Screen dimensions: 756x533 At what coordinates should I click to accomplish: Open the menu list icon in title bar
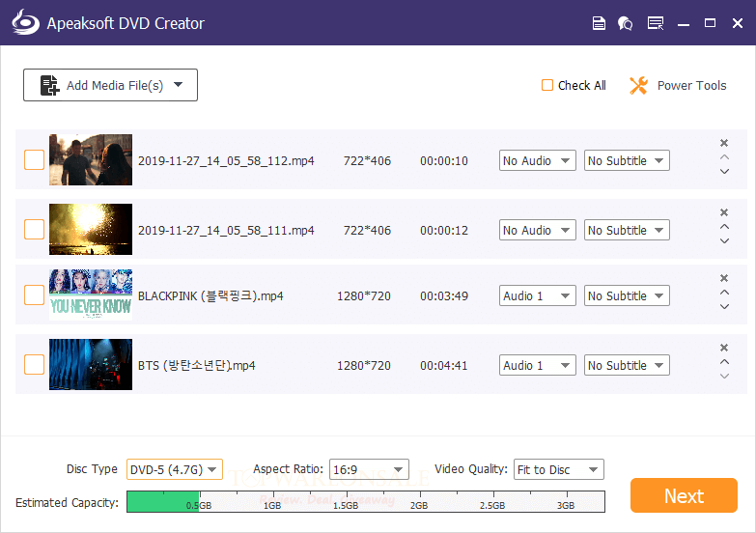pos(656,22)
